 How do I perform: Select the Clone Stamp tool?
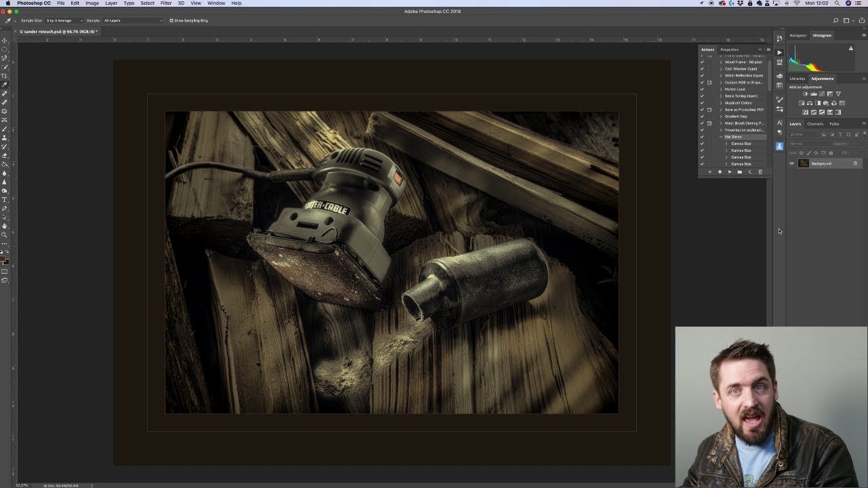click(x=5, y=137)
